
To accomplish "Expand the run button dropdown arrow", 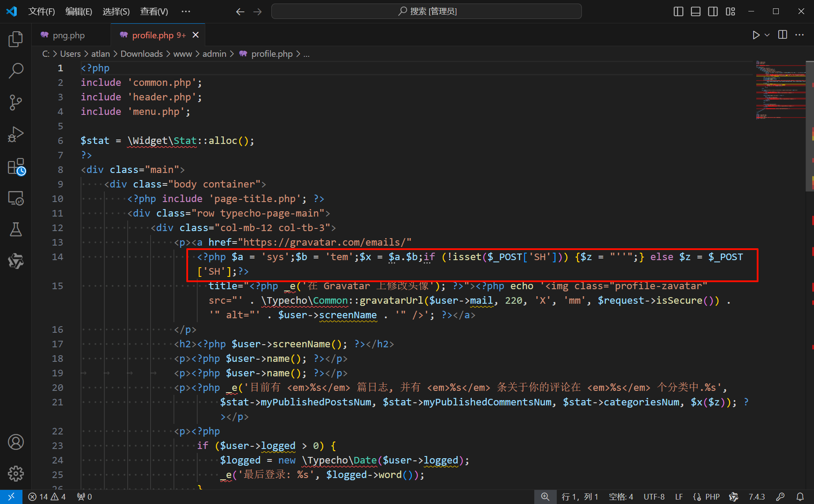I will (x=767, y=35).
